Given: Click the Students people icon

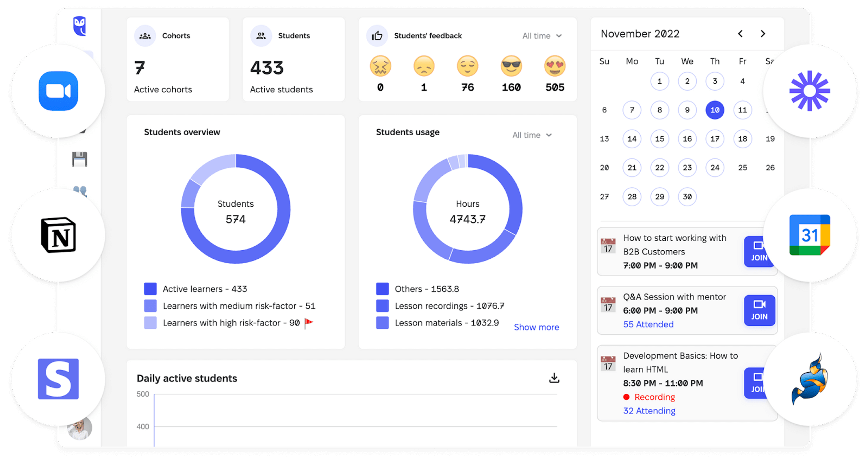Looking at the screenshot, I should click(261, 36).
